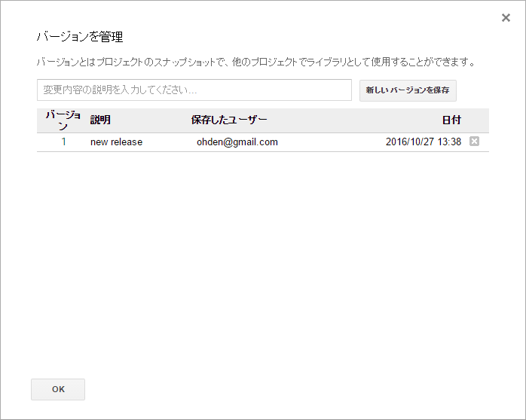Click the ohden@gmail.com user cell

237,142
